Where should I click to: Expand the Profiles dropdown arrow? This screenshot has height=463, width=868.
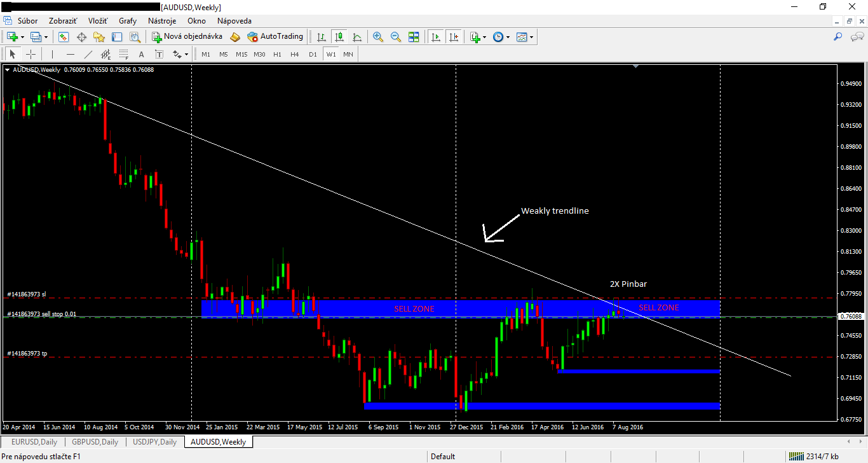[x=45, y=37]
